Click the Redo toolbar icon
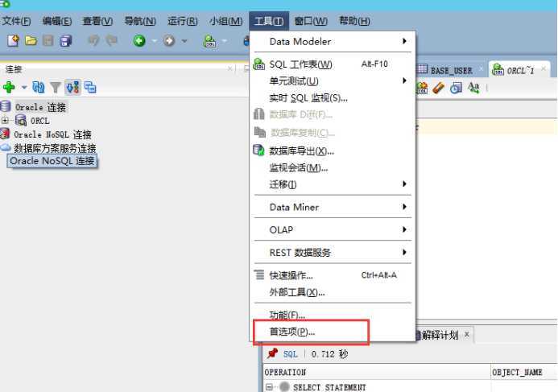558x392 pixels. (x=111, y=40)
